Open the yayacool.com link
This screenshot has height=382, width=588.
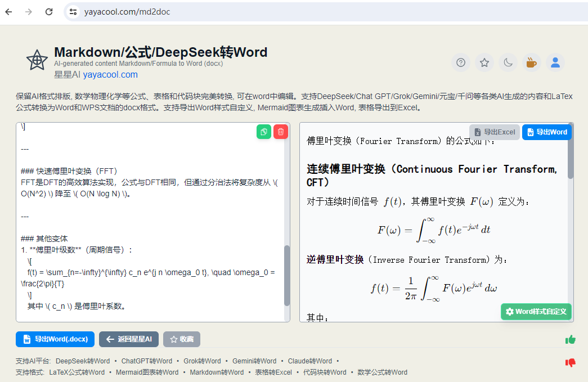coord(110,75)
